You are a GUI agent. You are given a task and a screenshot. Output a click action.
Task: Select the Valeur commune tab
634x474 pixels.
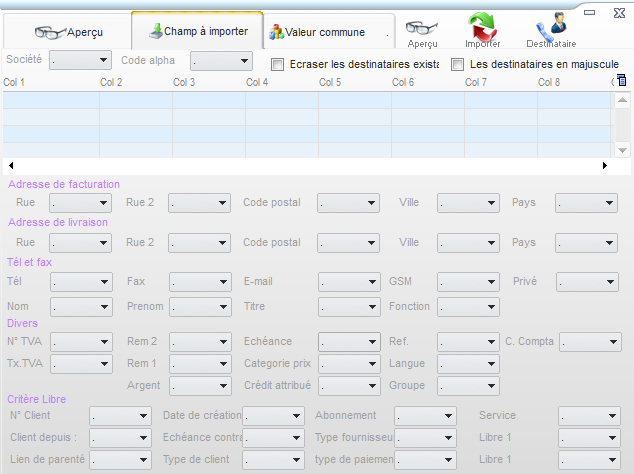[x=317, y=32]
